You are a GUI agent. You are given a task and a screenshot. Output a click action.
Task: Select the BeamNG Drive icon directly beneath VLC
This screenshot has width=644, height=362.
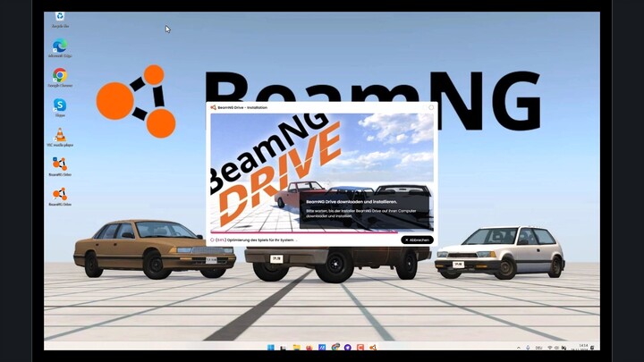(x=60, y=167)
